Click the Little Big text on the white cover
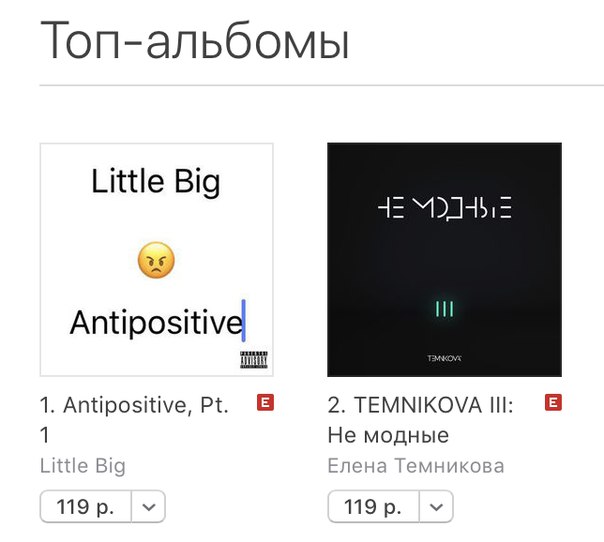This screenshot has height=542, width=604. coord(156,181)
